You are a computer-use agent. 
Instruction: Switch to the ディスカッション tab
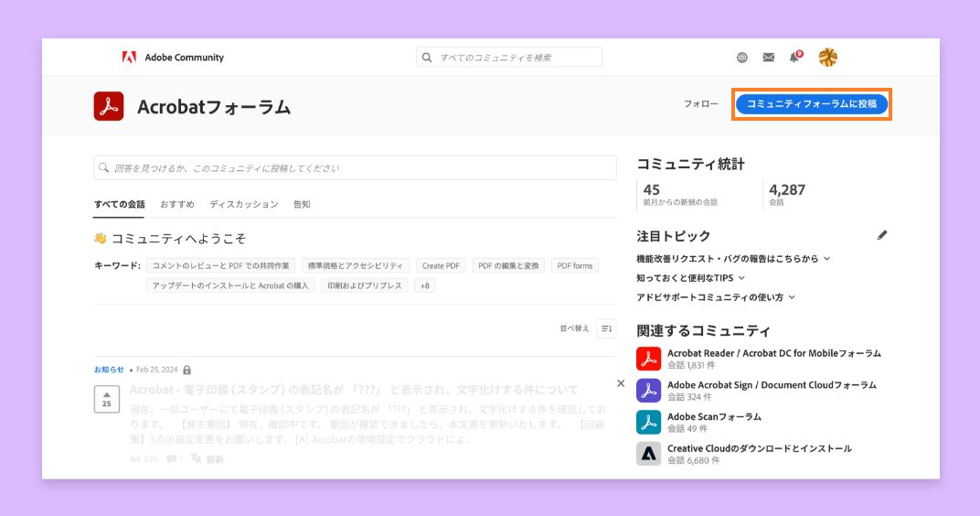[244, 205]
